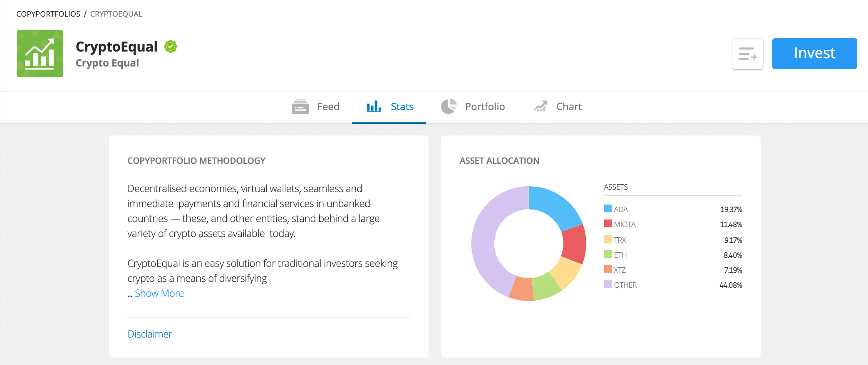The height and width of the screenshot is (365, 868).
Task: Select the Stats tab
Action: tap(389, 107)
